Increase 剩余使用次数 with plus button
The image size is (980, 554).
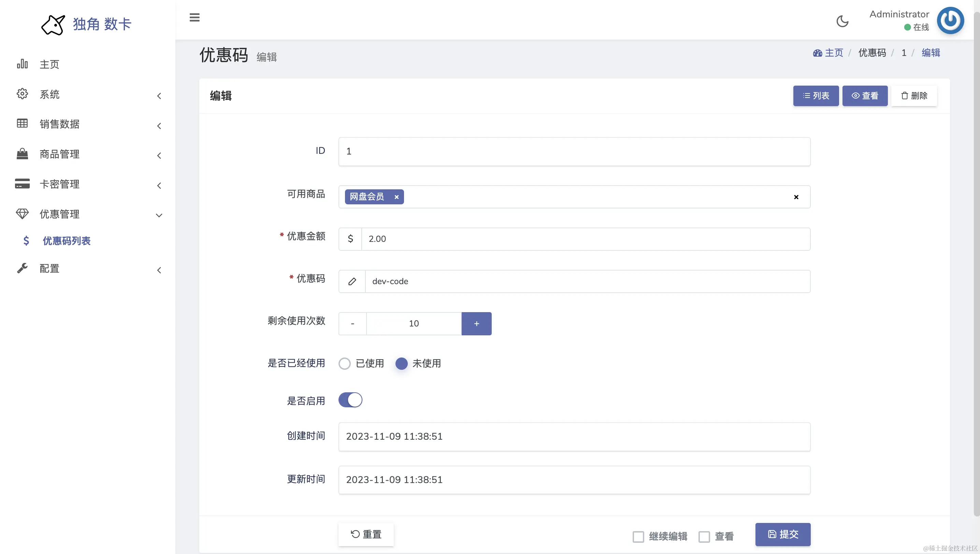tap(476, 323)
